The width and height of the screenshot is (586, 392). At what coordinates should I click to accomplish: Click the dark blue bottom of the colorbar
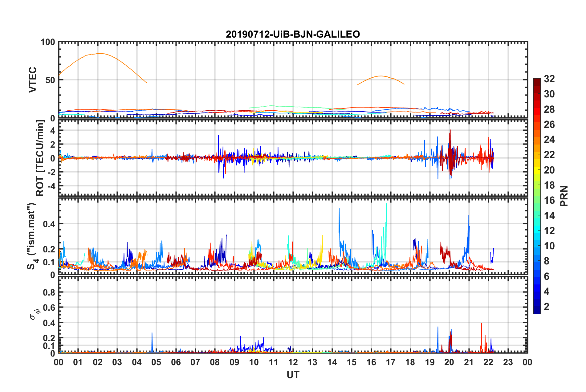point(537,310)
